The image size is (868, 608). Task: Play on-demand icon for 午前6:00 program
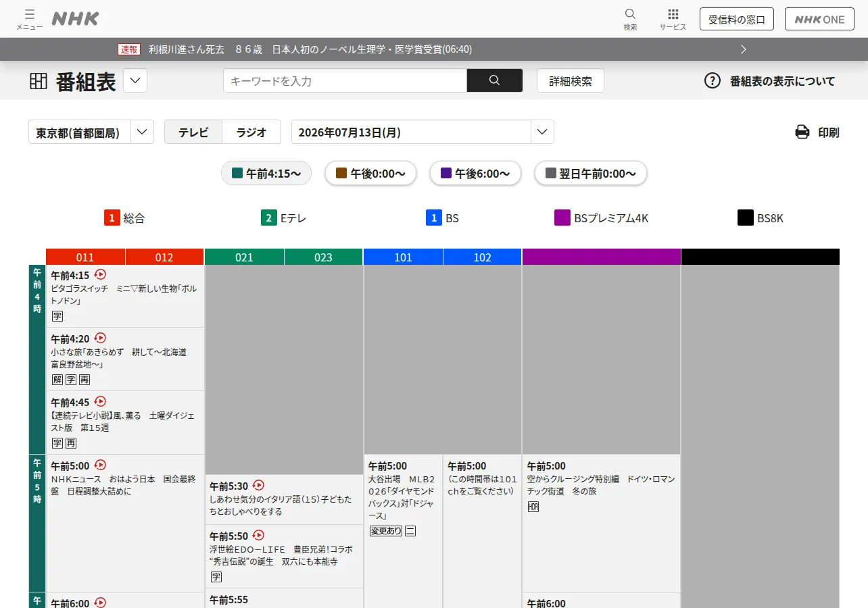click(x=100, y=602)
